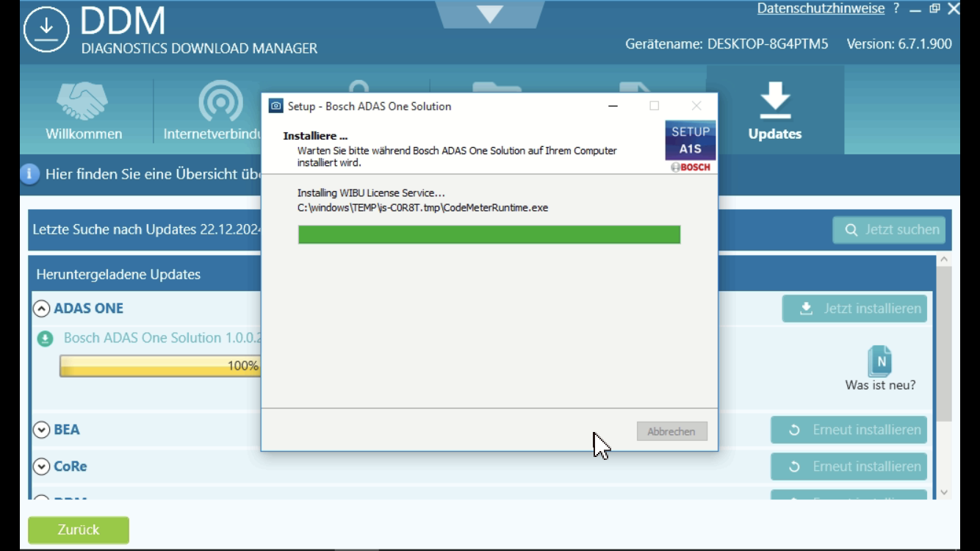Click the Zurück button

79,530
